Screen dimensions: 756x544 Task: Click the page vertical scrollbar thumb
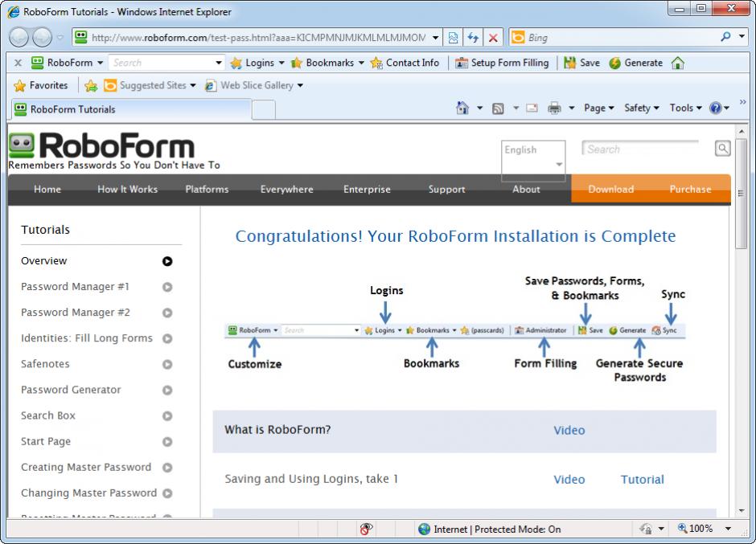point(741,193)
